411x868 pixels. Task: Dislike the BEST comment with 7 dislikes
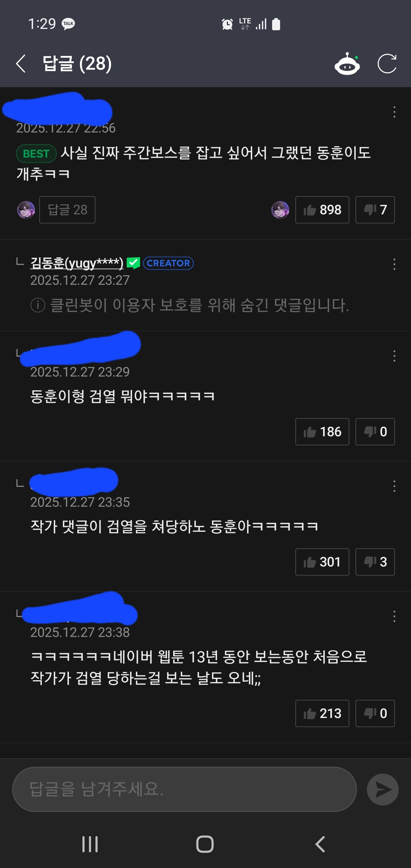click(x=375, y=210)
